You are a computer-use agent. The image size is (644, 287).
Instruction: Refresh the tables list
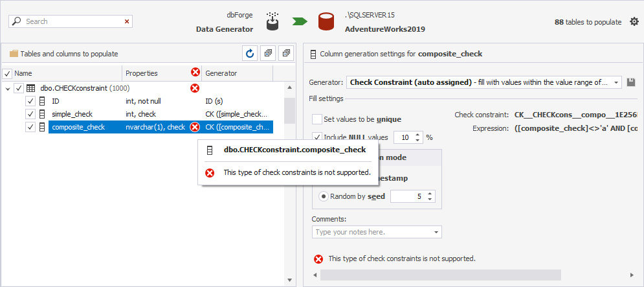[x=250, y=53]
